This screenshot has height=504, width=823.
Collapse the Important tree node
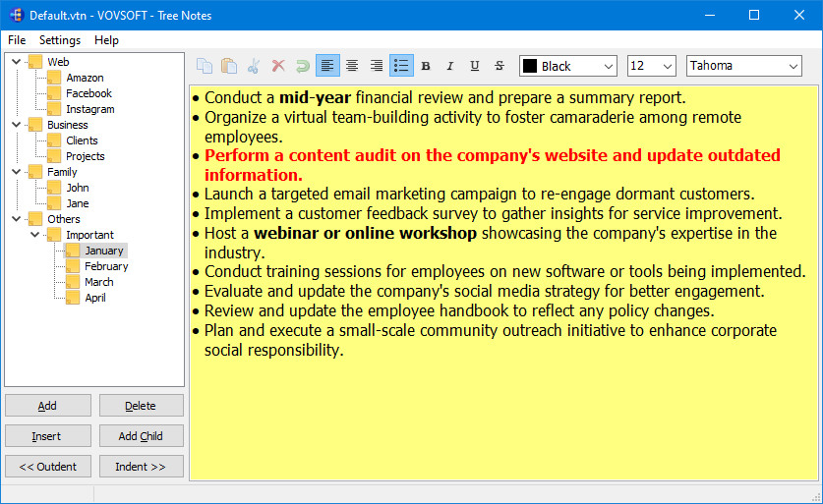(x=35, y=235)
